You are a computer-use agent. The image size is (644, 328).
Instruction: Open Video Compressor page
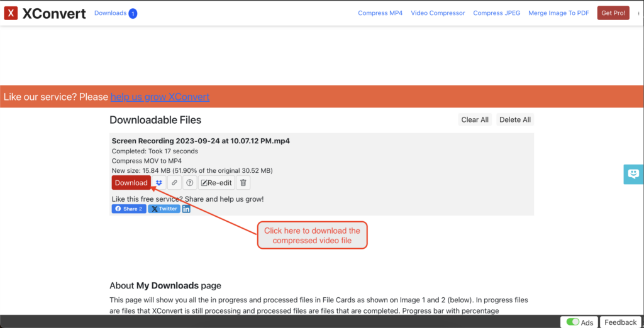[438, 13]
